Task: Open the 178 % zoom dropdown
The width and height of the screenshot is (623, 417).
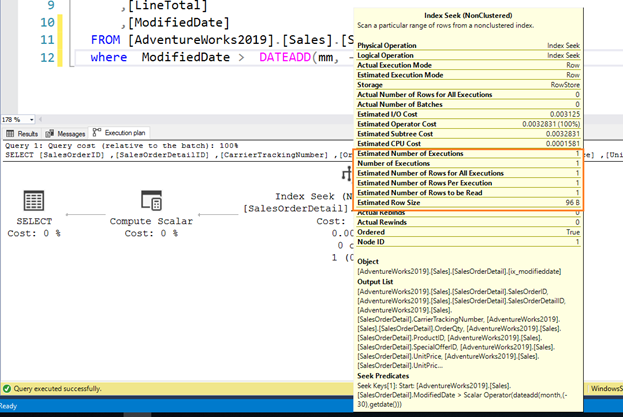Action: pyautogui.click(x=31, y=119)
